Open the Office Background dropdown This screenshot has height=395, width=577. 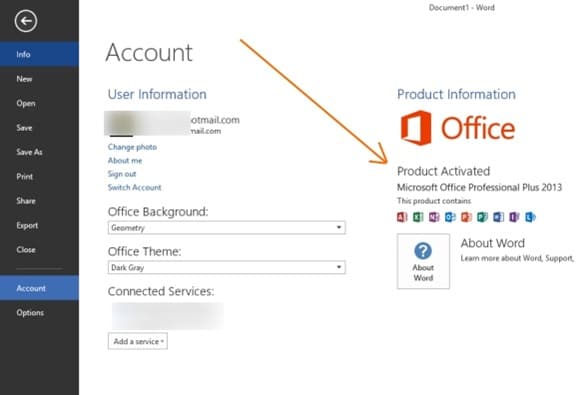tap(227, 228)
